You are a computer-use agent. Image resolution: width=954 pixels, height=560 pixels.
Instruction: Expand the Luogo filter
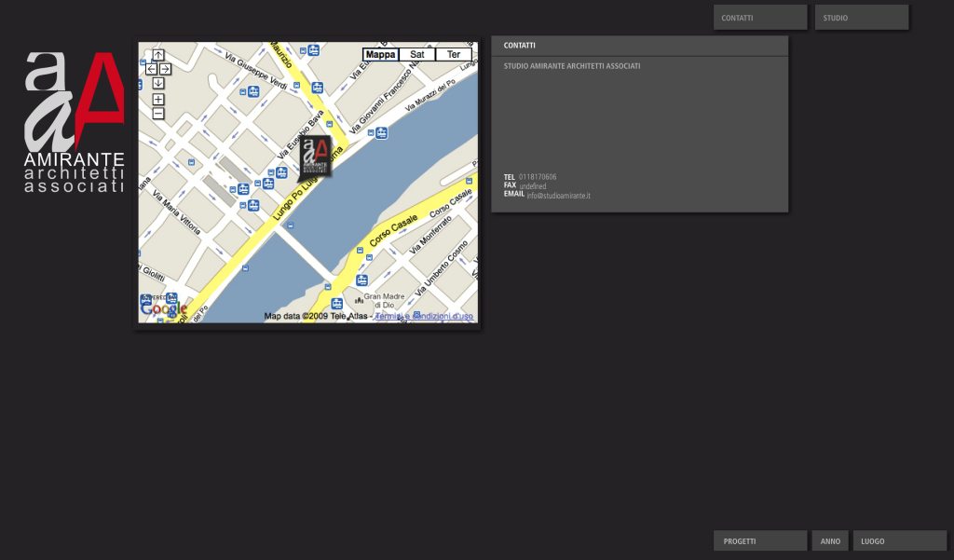(x=899, y=541)
